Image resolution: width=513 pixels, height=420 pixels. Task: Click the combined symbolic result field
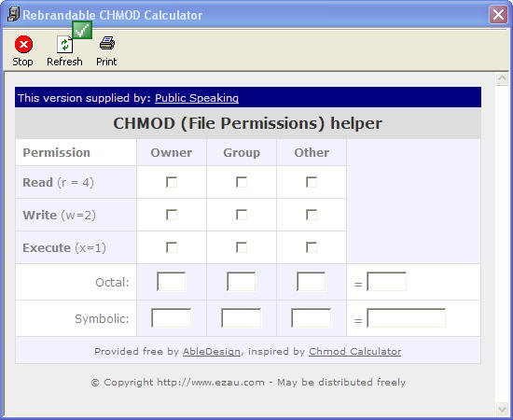pos(406,318)
